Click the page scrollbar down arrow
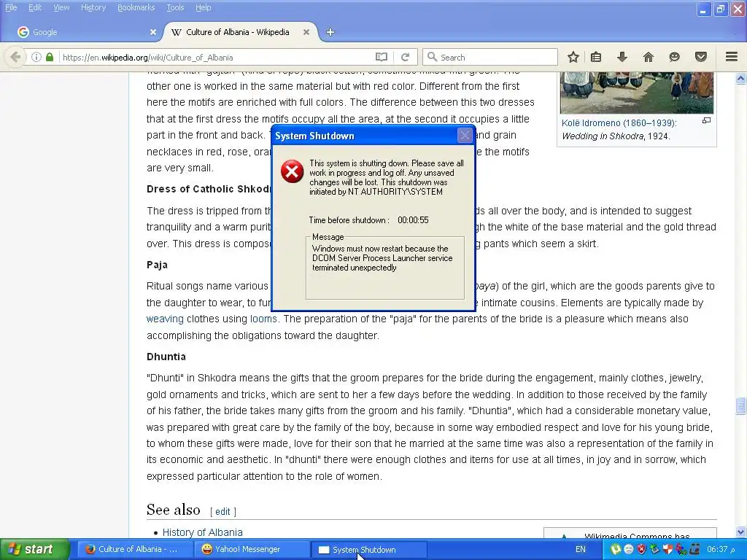 [741, 532]
